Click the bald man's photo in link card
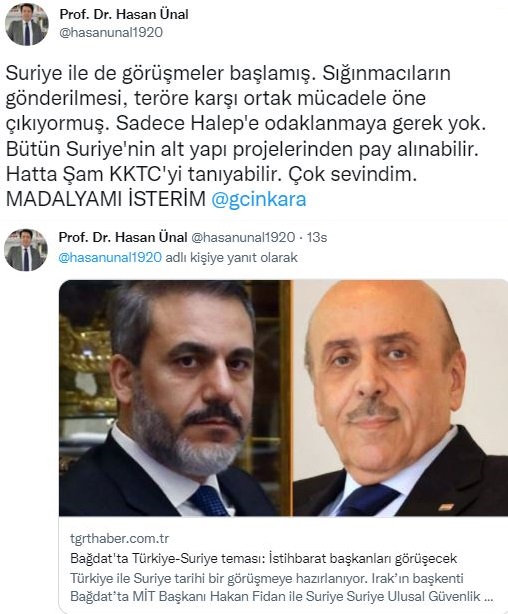The height and width of the screenshot is (614, 508). pyautogui.click(x=400, y=398)
